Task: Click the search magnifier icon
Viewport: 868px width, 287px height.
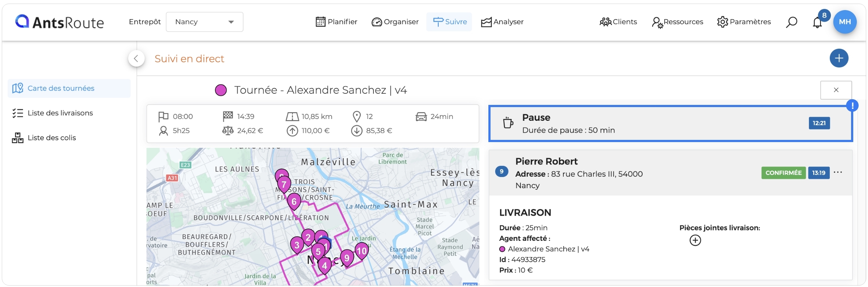Action: [791, 22]
